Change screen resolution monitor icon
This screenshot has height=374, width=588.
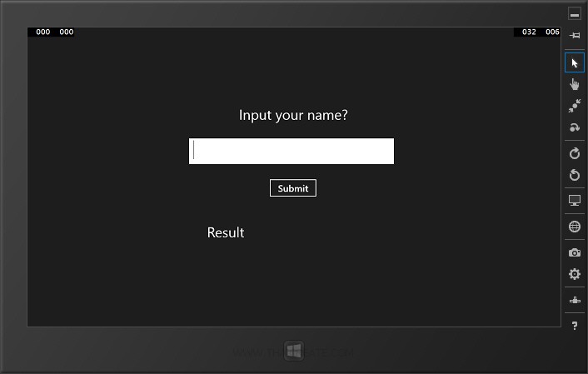tap(574, 200)
